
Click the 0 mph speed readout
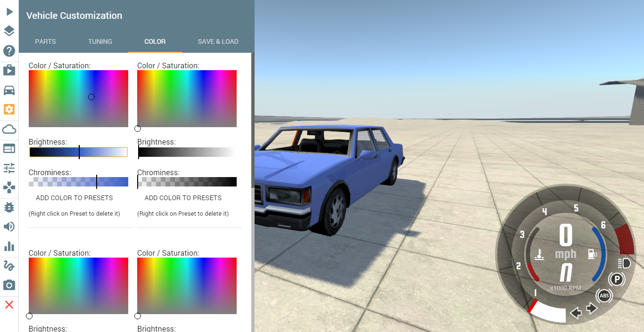point(566,242)
